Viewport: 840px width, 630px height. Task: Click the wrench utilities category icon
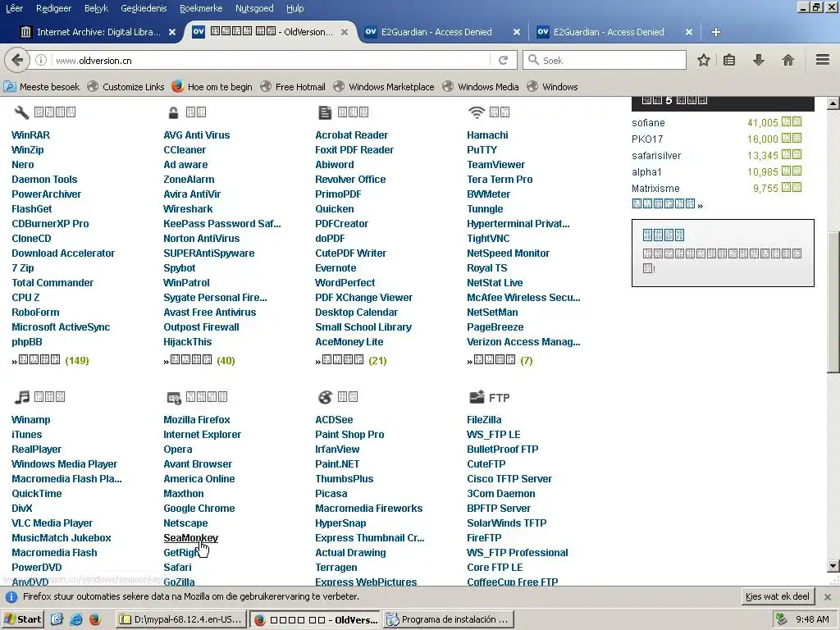(x=21, y=112)
